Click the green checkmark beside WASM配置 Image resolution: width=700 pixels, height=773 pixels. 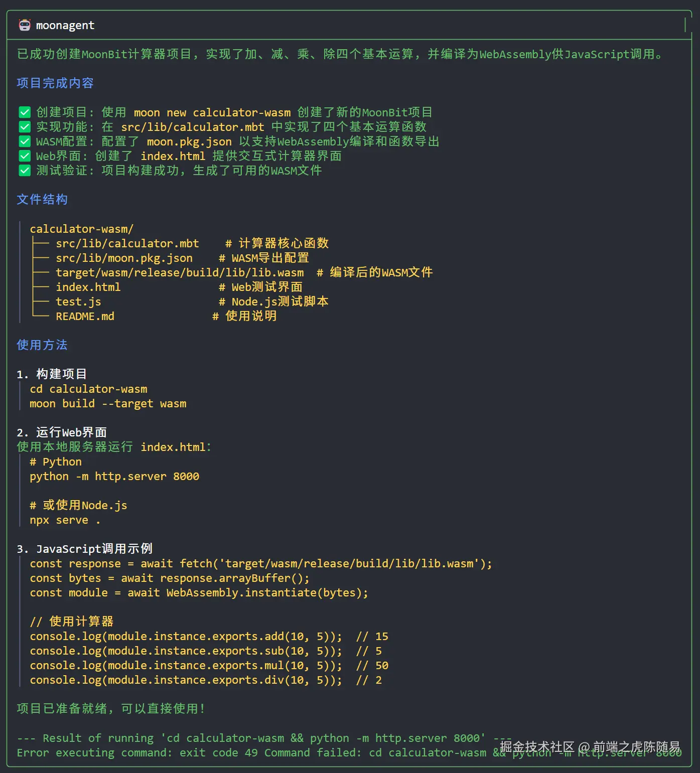point(25,141)
